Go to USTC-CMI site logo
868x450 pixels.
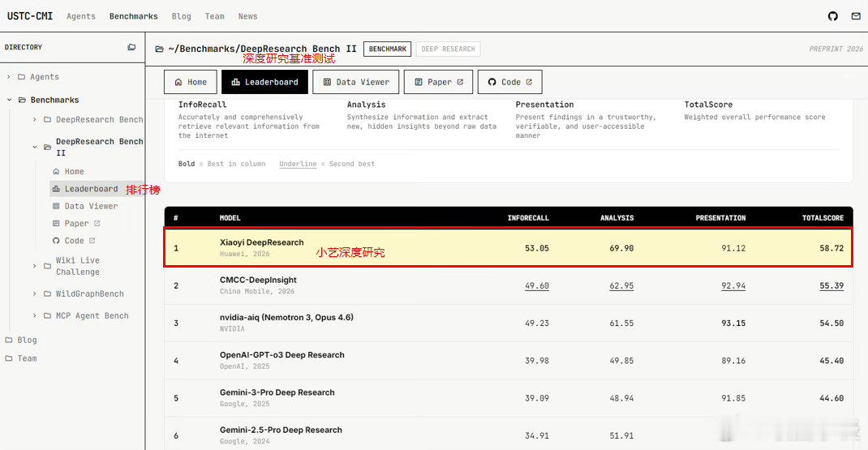click(x=30, y=16)
